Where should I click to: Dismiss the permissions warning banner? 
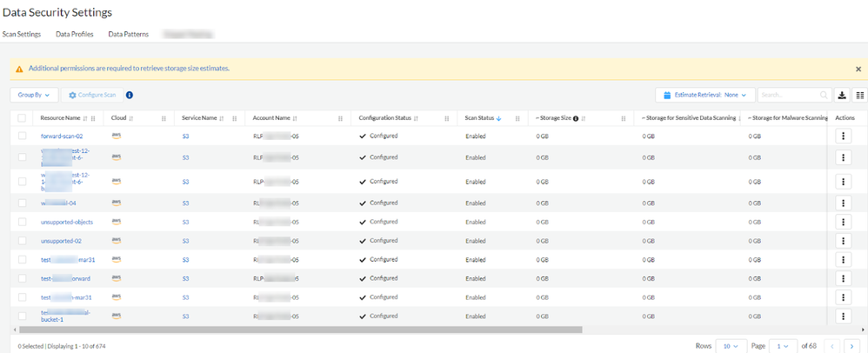tap(858, 69)
